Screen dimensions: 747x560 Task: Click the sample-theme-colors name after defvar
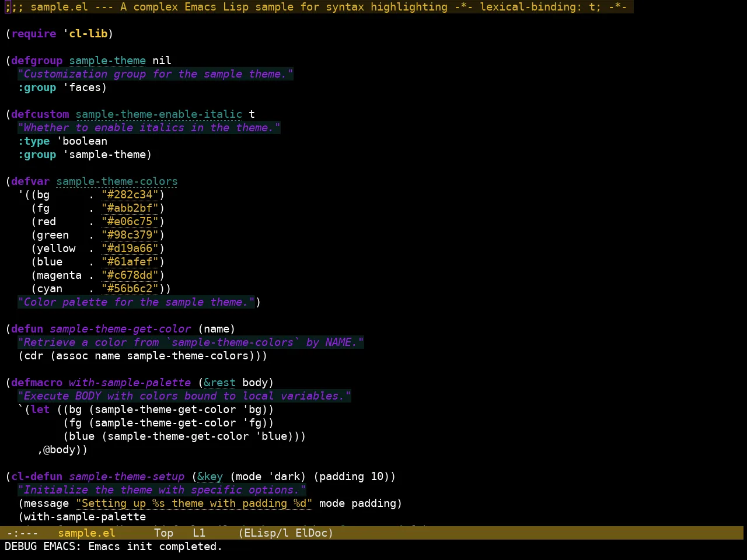click(x=117, y=181)
